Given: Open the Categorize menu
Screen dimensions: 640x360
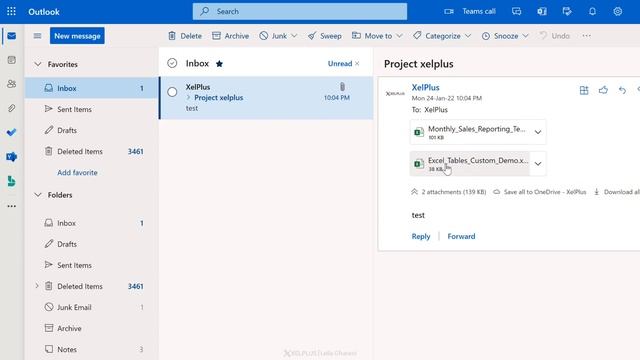Looking at the screenshot, I should [x=442, y=36].
